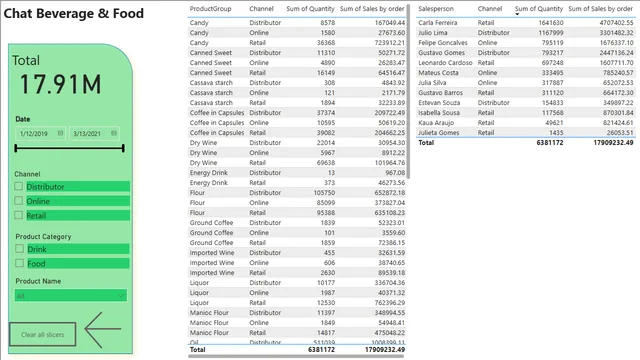Select the Estevan Souza row
The width and height of the screenshot is (640, 360).
coord(526,103)
